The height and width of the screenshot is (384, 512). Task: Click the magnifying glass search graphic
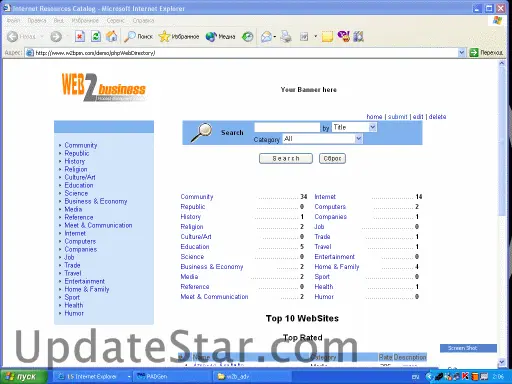pyautogui.click(x=201, y=132)
